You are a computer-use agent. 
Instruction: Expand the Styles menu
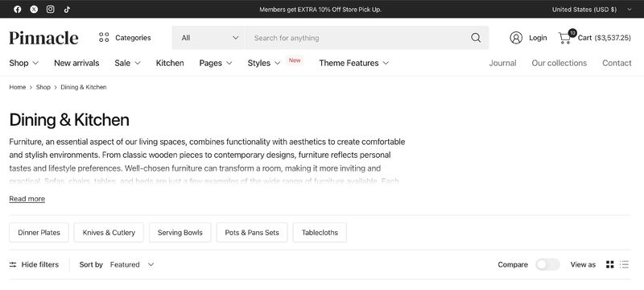[264, 63]
